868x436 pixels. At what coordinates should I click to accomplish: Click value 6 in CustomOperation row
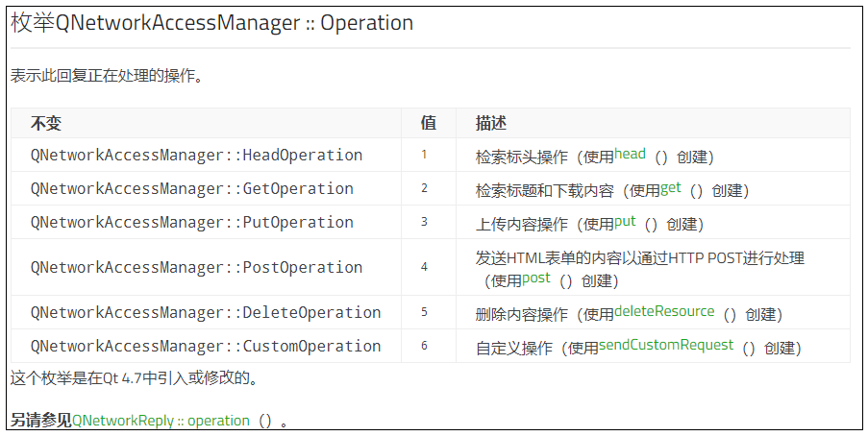point(424,346)
